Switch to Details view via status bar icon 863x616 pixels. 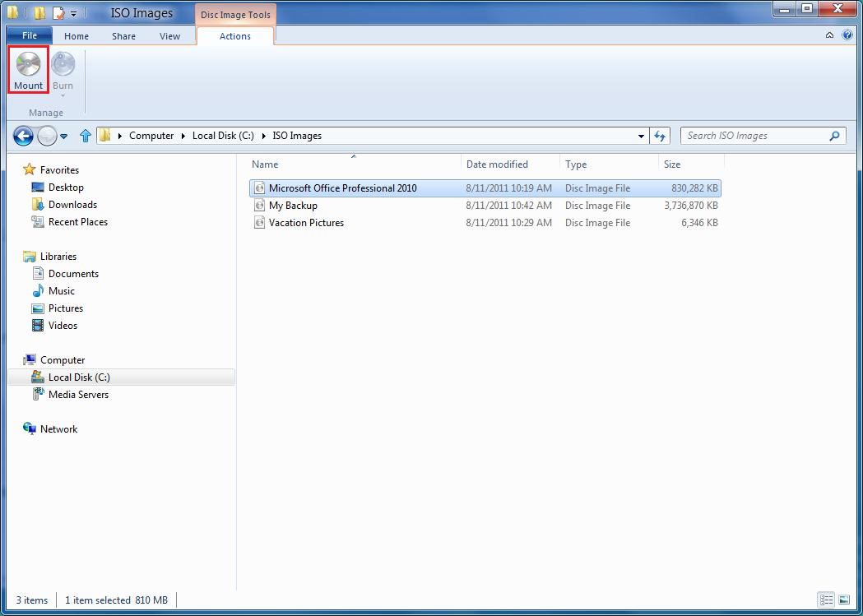tap(826, 600)
